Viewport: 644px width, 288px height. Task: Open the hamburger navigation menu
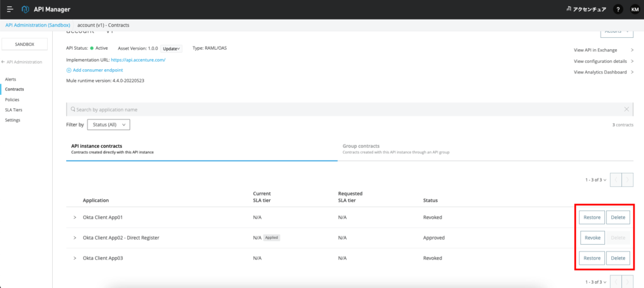pyautogui.click(x=10, y=9)
